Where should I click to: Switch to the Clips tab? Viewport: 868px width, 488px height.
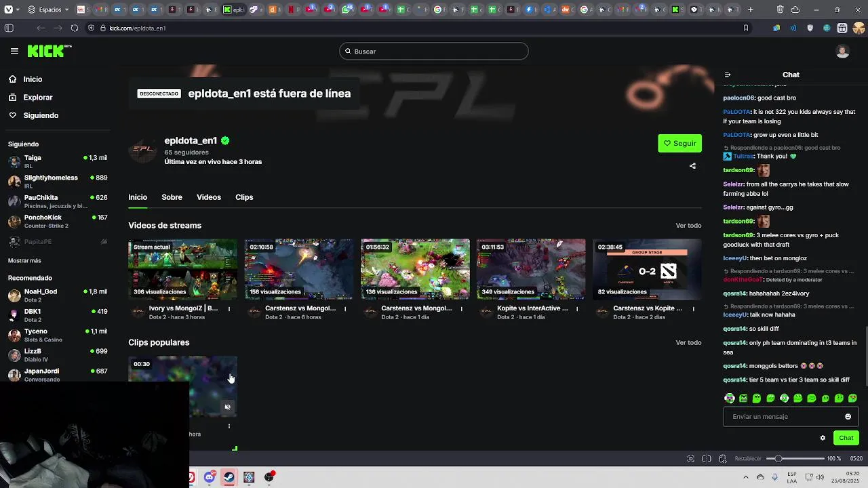244,197
